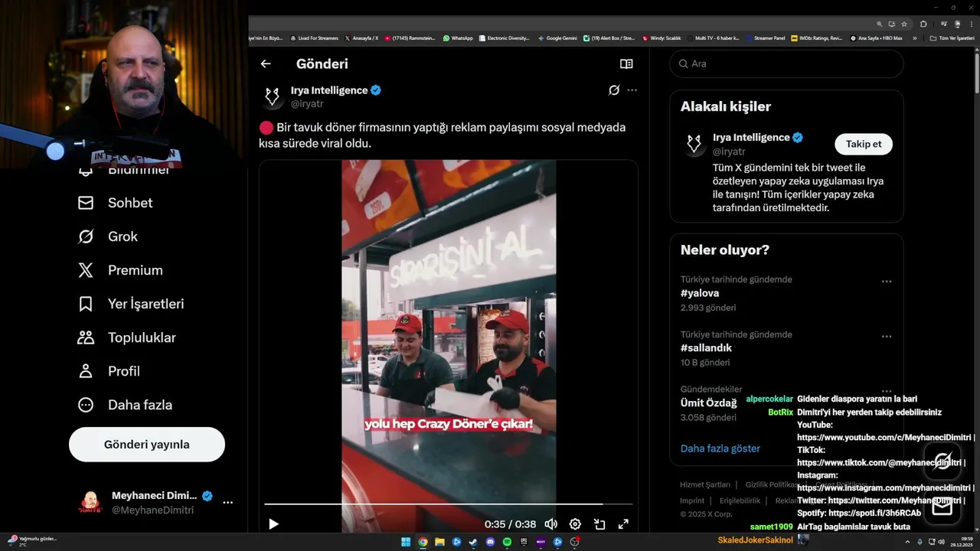Open the post's three-dot more menu
The height and width of the screenshot is (551, 980).
coord(632,90)
